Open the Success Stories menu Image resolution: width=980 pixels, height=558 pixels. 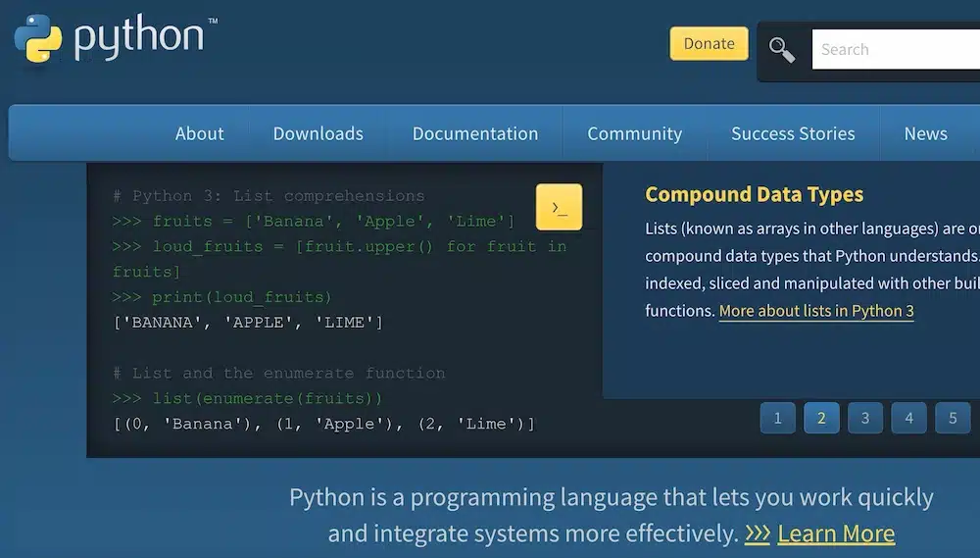[793, 133]
